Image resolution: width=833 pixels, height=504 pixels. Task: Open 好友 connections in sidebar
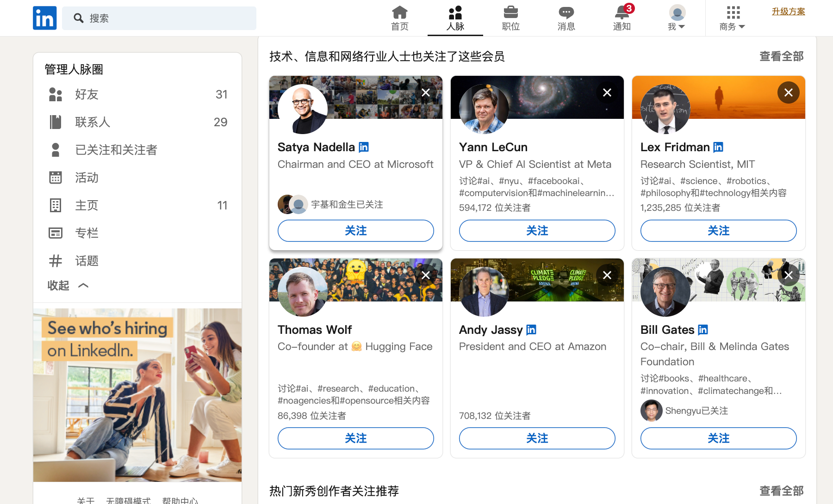pyautogui.click(x=137, y=94)
